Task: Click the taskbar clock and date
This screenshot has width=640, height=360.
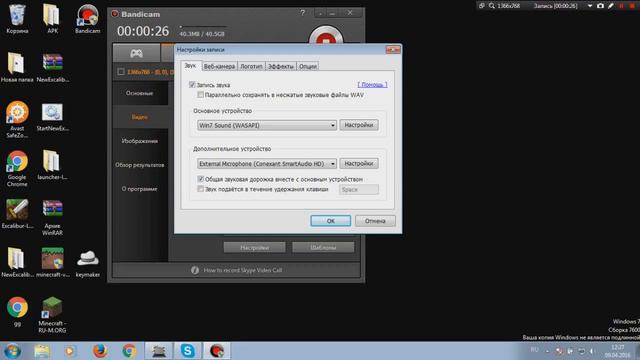Action: pyautogui.click(x=617, y=351)
